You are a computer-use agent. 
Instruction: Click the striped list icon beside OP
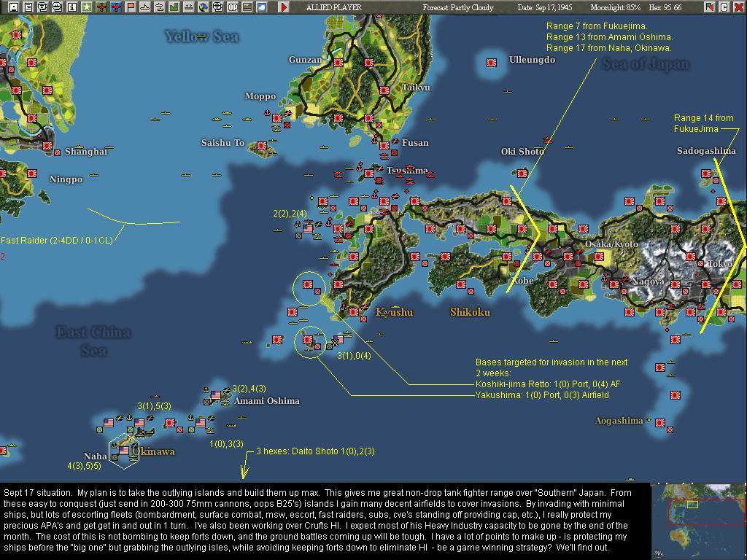[247, 7]
